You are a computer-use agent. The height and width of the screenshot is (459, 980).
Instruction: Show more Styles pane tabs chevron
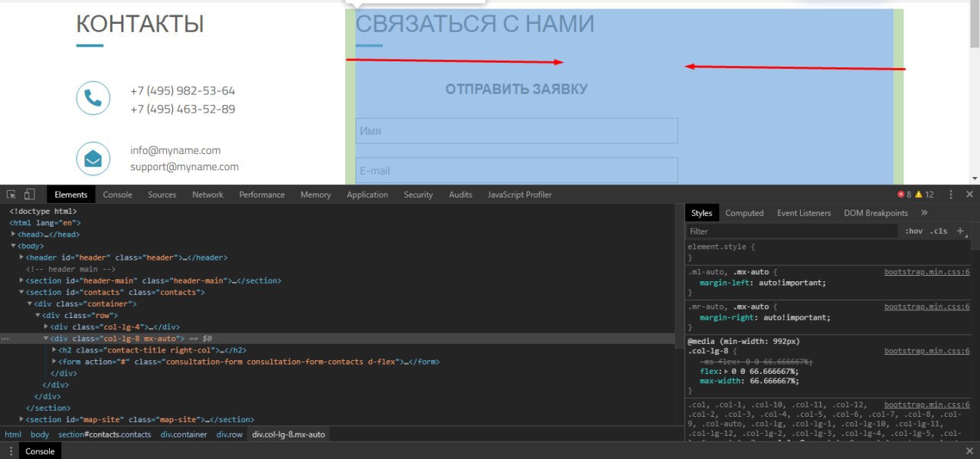pyautogui.click(x=924, y=213)
